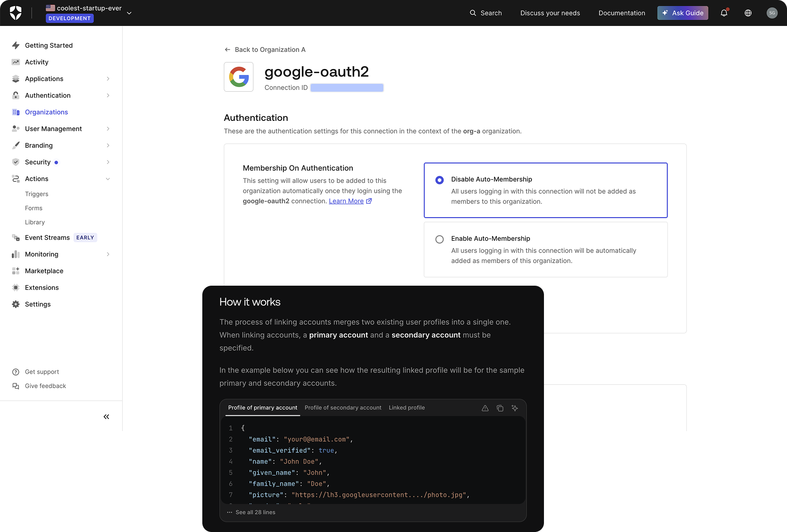
Task: Click the sparkle AI icon in the code panel
Action: [x=514, y=408]
